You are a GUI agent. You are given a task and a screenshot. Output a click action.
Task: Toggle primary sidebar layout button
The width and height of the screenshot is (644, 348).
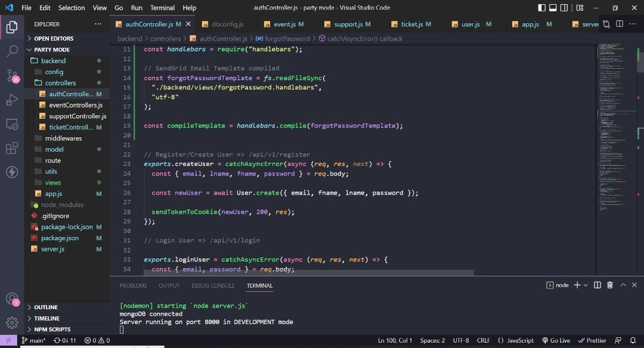pos(541,8)
